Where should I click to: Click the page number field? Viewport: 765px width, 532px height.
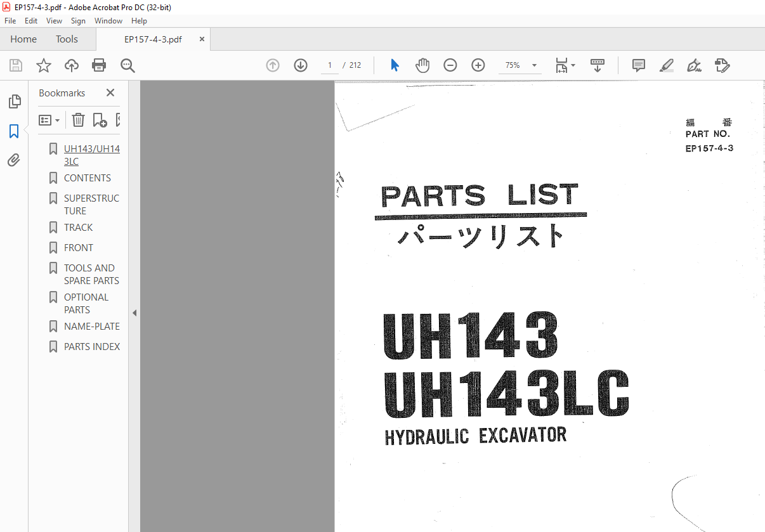330,65
